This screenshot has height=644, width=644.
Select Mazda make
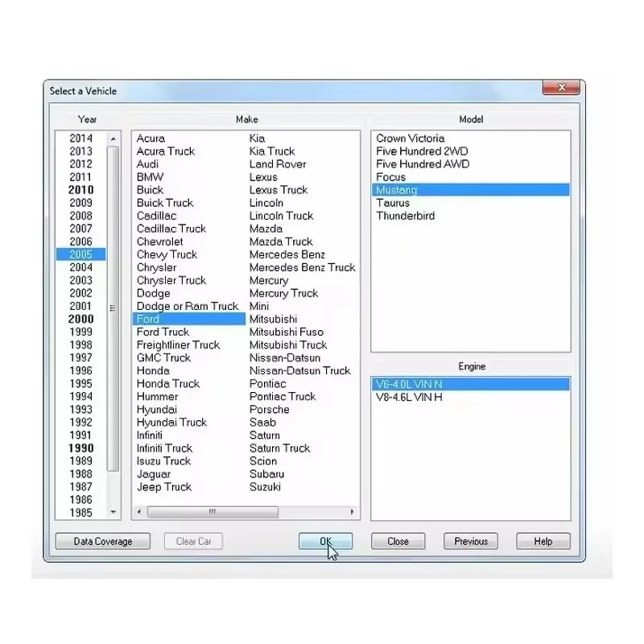pos(266,229)
